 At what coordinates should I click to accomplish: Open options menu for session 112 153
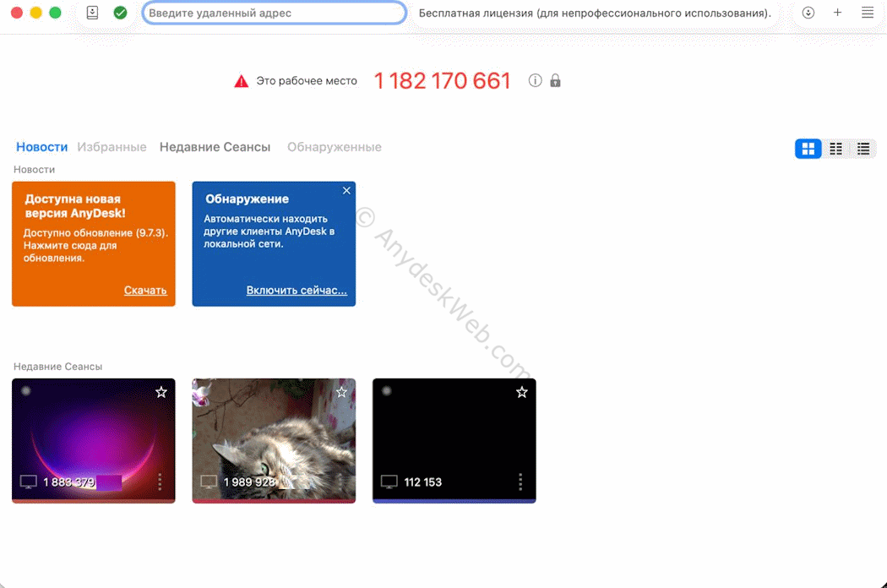[x=520, y=482]
